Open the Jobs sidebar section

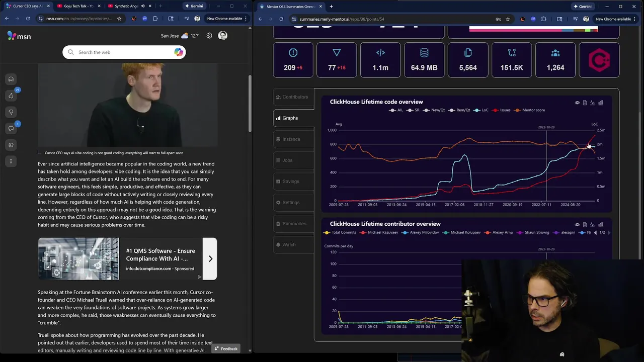coord(293,160)
